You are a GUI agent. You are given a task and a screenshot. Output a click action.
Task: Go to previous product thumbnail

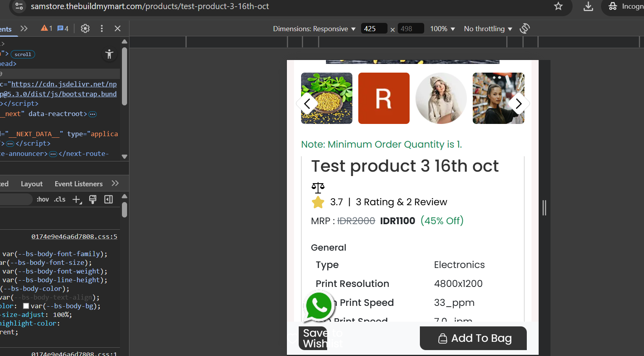pyautogui.click(x=307, y=103)
